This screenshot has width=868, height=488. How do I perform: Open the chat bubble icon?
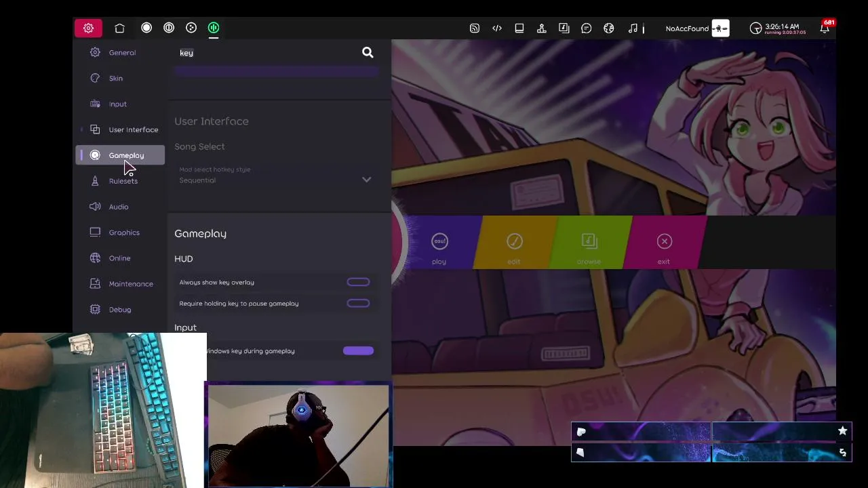pos(587,28)
